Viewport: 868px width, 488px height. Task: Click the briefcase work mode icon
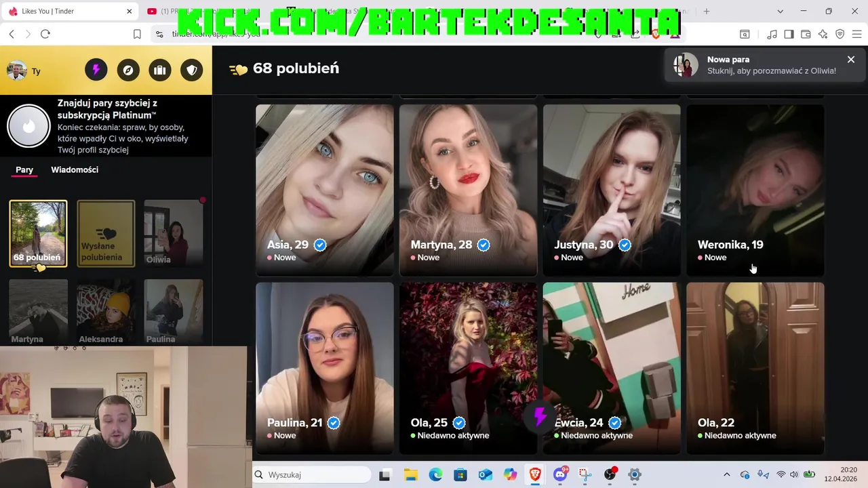(160, 70)
